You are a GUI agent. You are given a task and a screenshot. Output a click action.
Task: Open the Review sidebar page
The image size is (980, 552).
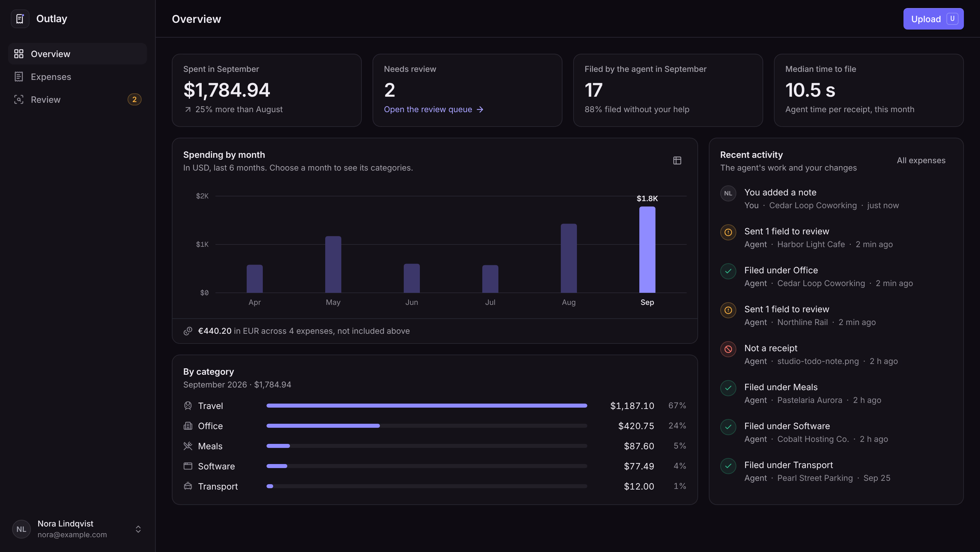(77, 99)
